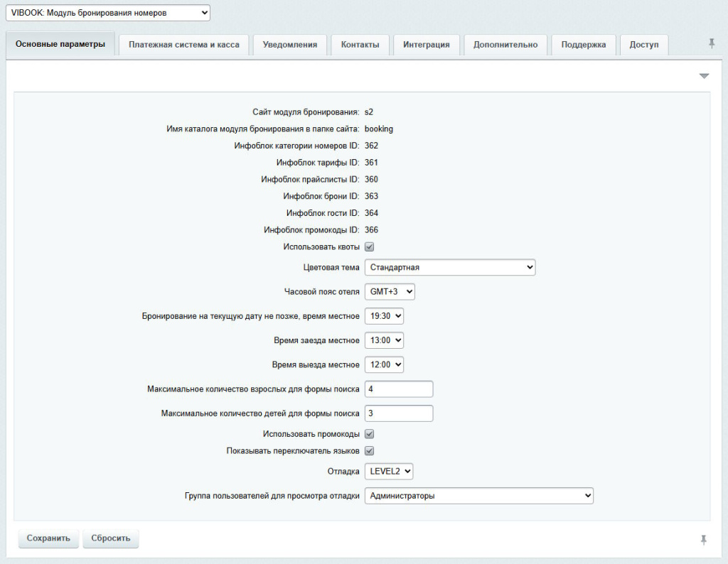The image size is (728, 564).
Task: Open the Время заезда местное dropdown
Action: click(384, 340)
